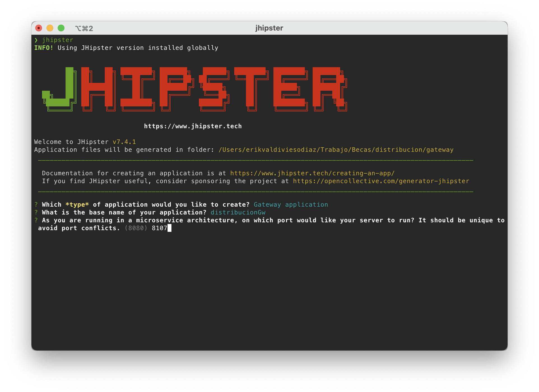Click the 'Welcome to JHipster' line

coord(85,142)
